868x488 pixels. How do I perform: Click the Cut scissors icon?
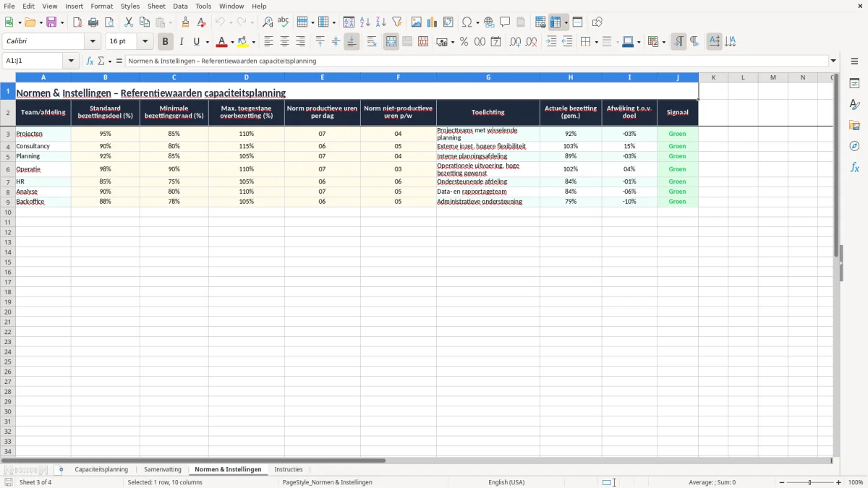click(129, 22)
